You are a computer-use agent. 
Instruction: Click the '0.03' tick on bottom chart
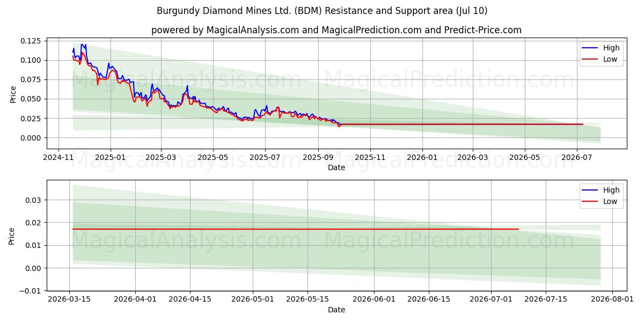point(33,200)
